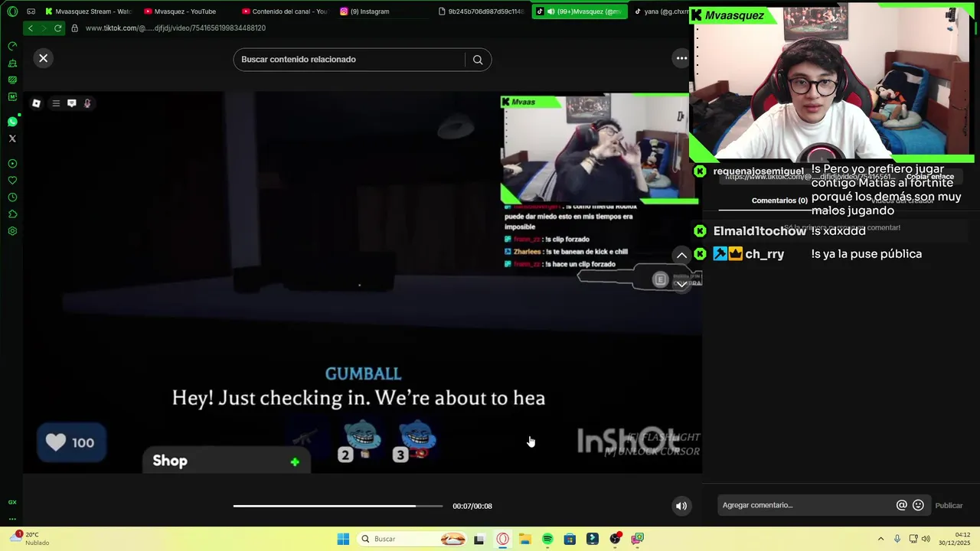Click the Roblox microphone icon
980x551 pixels.
point(87,103)
